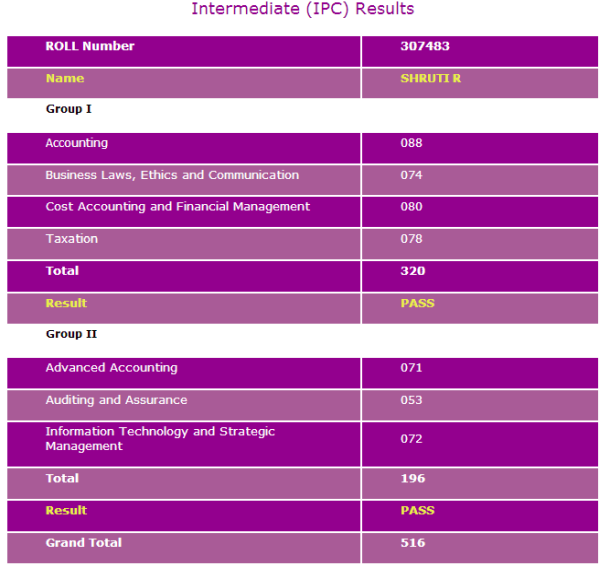Click the Group I section heading
The width and height of the screenshot is (600, 566).
click(69, 109)
